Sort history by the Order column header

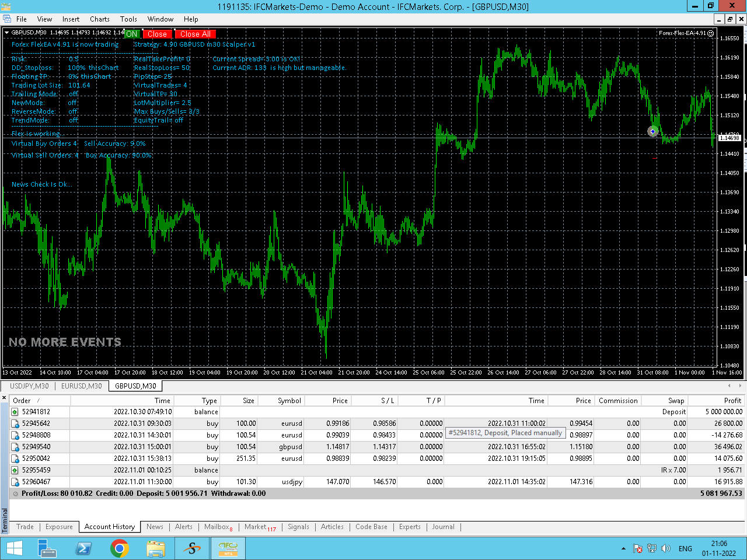coord(40,401)
